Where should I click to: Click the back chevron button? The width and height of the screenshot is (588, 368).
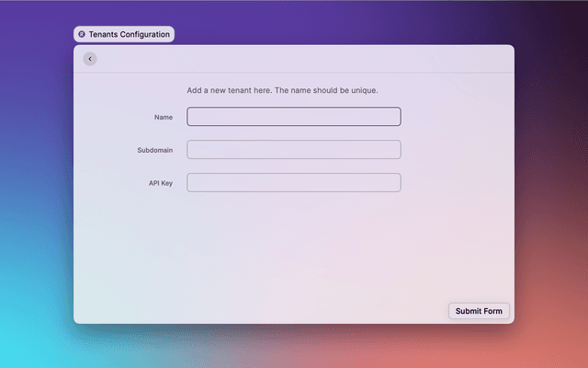[89, 59]
